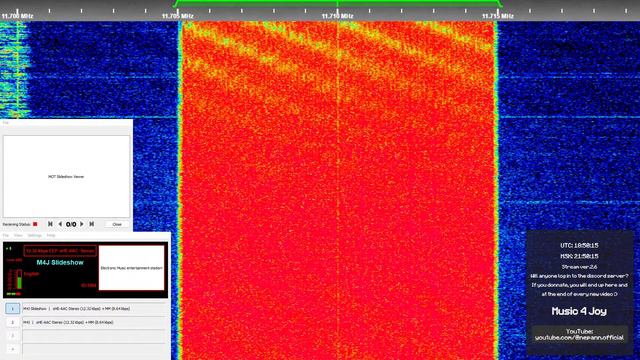Click the UTC time readout in overlay

tap(579, 245)
